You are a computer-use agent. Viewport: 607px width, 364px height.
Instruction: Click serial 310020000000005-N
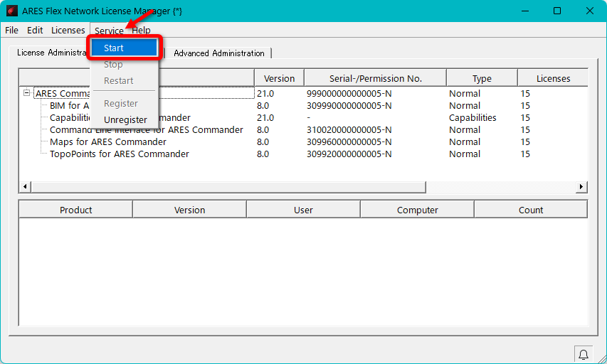(349, 129)
